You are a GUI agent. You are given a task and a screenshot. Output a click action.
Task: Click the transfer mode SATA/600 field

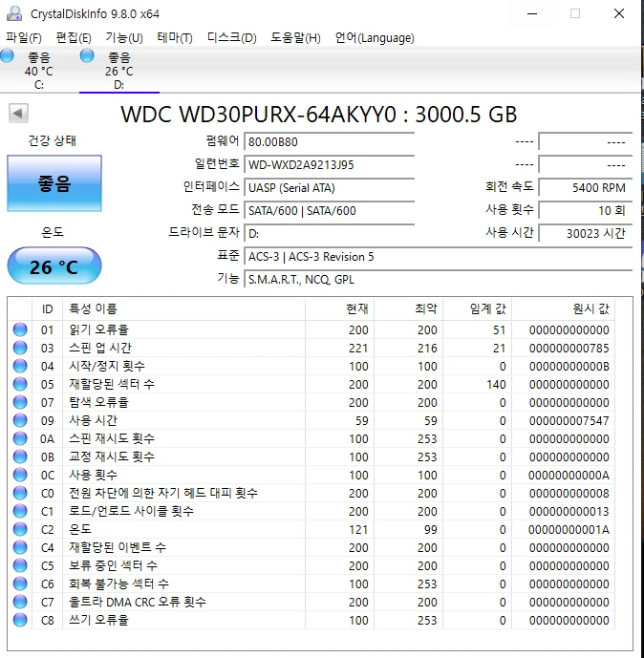tap(330, 210)
